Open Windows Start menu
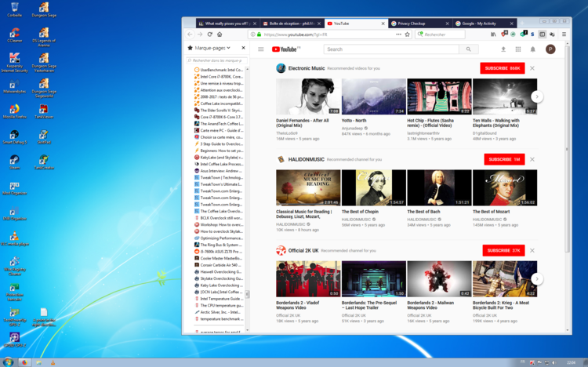 pyautogui.click(x=8, y=362)
